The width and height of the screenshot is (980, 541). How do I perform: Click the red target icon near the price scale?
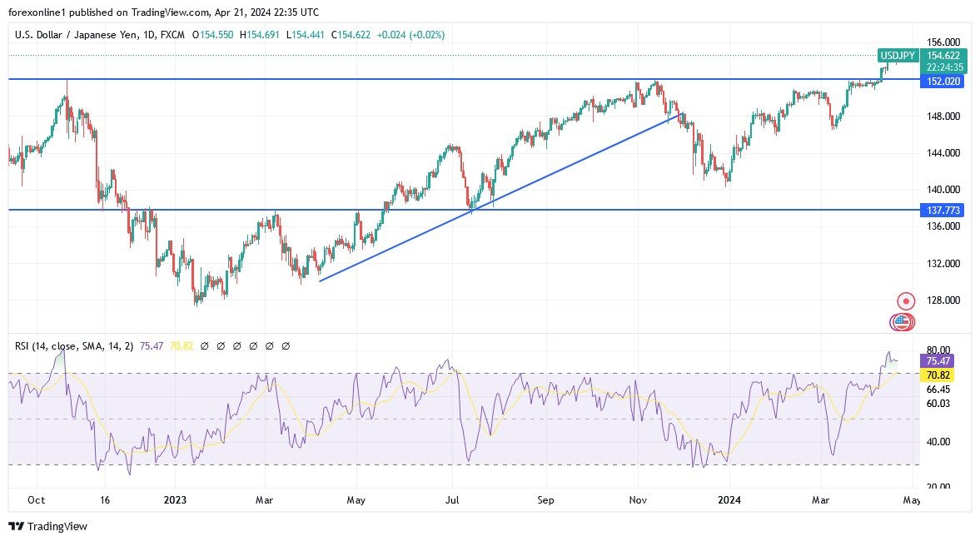click(904, 299)
